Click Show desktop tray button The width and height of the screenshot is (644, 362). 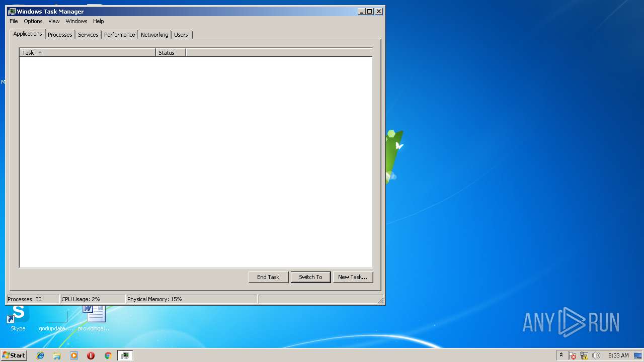pyautogui.click(x=638, y=355)
